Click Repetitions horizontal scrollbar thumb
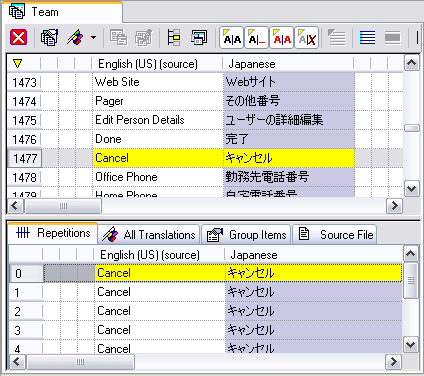Screen dimensions: 424x376 click(80, 362)
